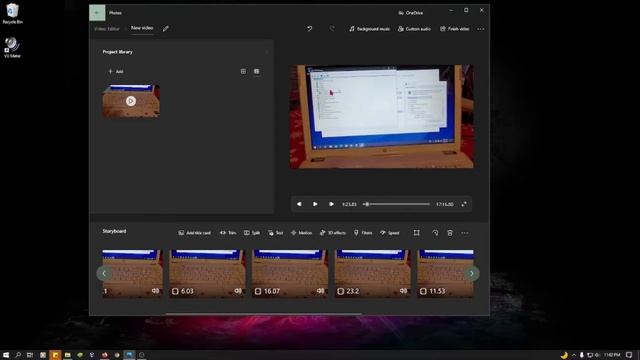This screenshot has height=360, width=640.
Task: Step forward one frame in preview
Action: (x=331, y=204)
